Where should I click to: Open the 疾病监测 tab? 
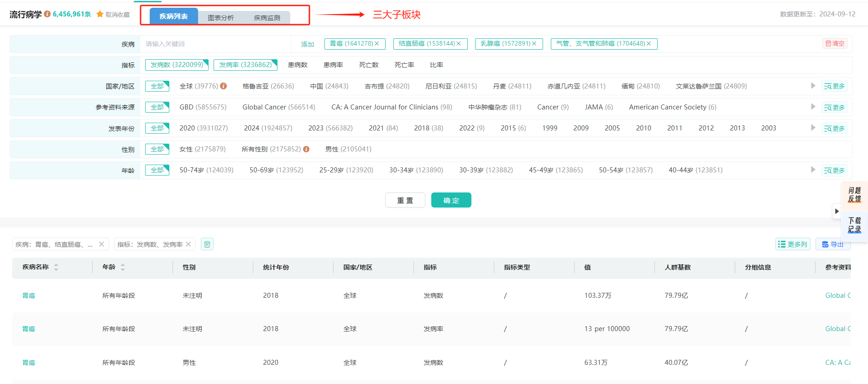[x=267, y=17]
